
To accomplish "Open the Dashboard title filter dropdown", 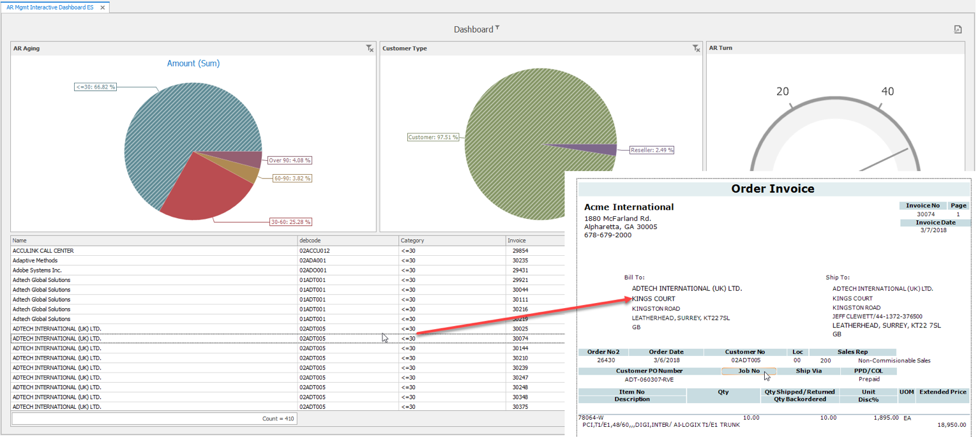I will [x=497, y=28].
